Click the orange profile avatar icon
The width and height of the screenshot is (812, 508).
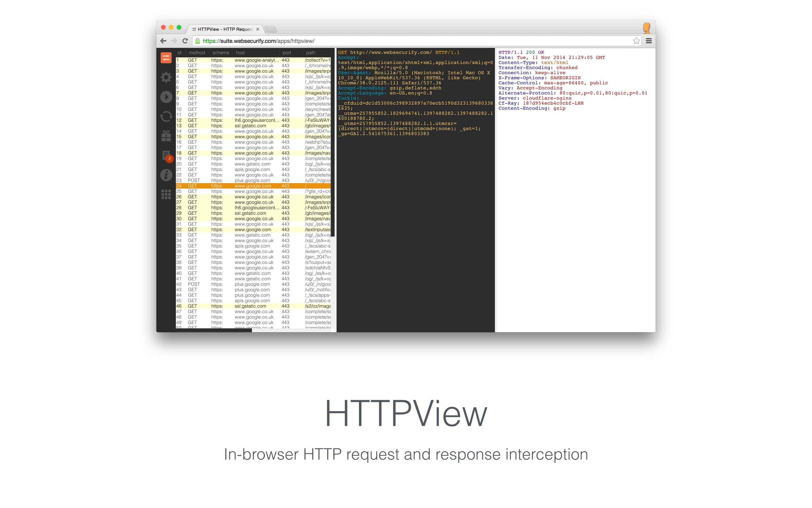(646, 28)
